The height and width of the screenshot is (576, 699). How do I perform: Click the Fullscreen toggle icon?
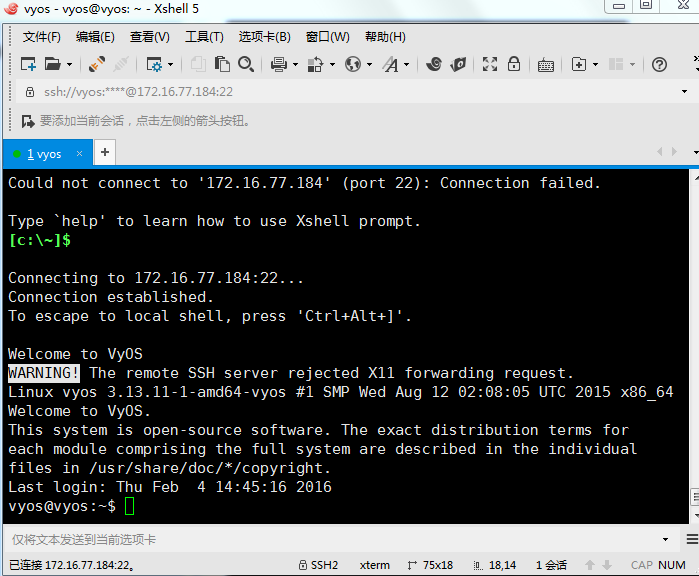(x=490, y=64)
